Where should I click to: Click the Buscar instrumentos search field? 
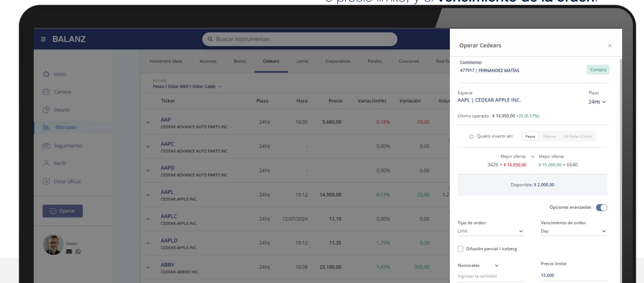(x=300, y=39)
